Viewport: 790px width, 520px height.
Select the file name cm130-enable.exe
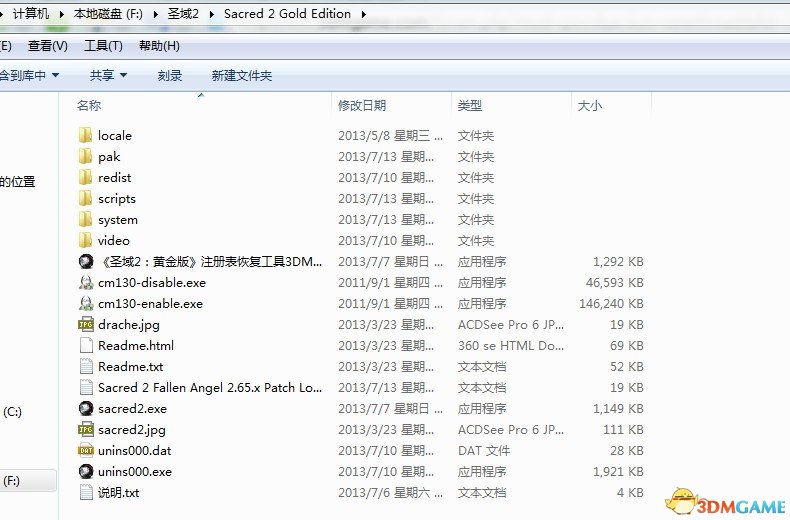pos(150,303)
